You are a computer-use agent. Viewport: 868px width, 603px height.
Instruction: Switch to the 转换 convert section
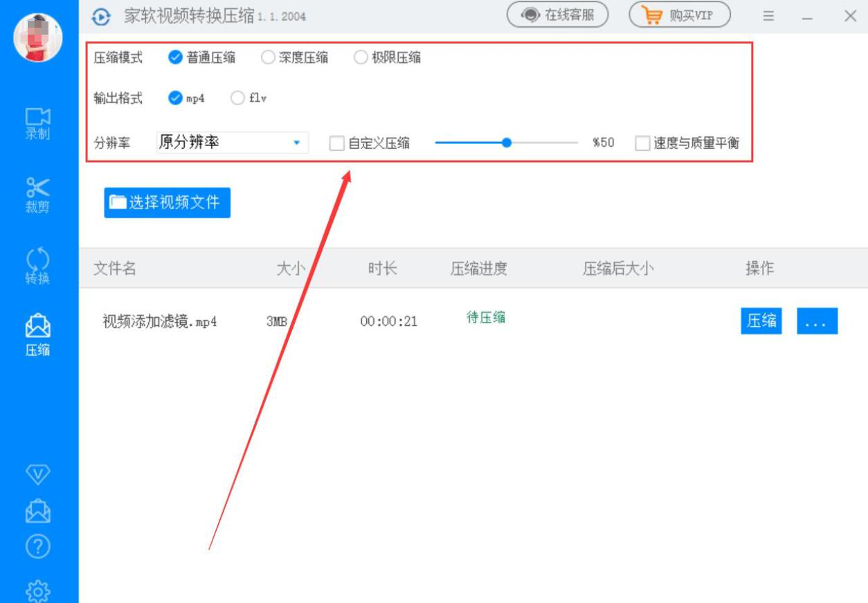38,267
